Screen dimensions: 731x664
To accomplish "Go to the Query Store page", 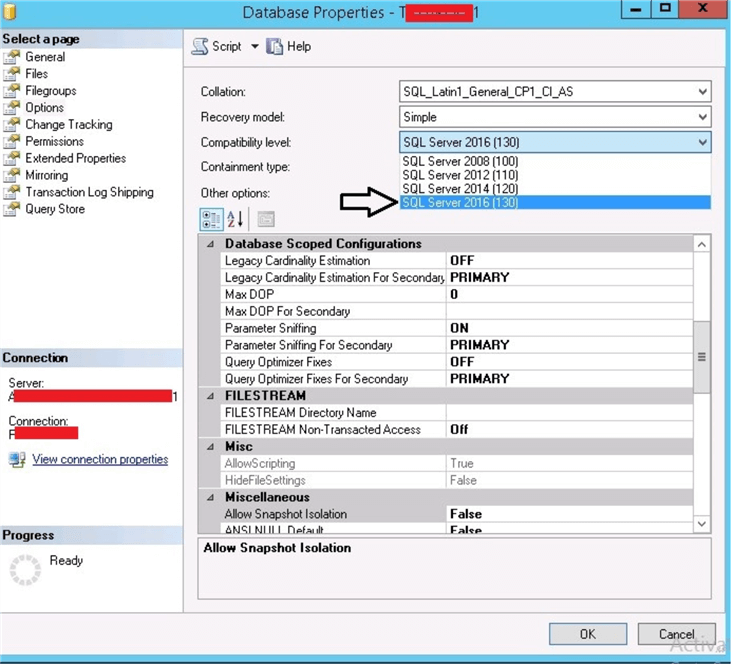I will coord(55,209).
